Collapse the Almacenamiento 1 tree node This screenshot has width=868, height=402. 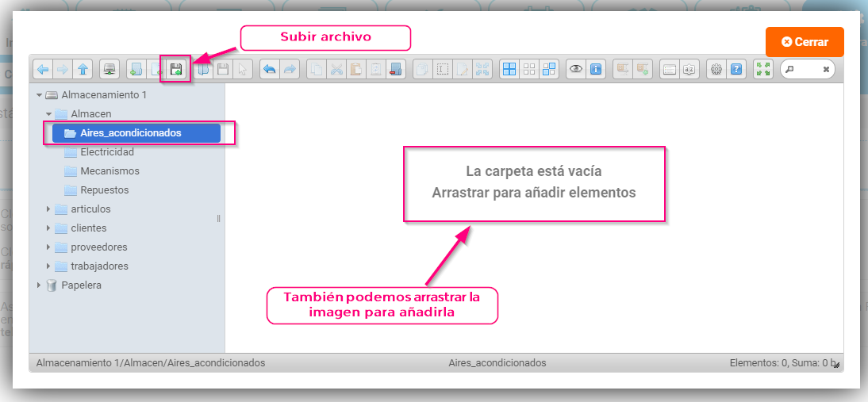coord(39,95)
